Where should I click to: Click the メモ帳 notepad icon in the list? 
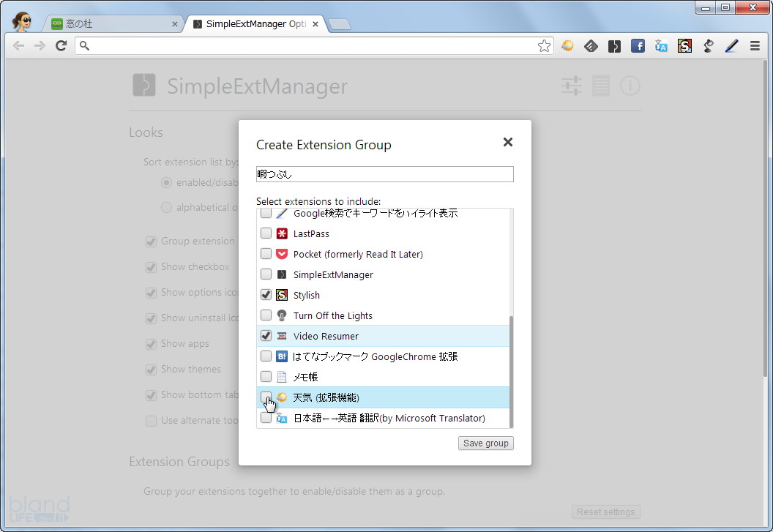click(x=282, y=377)
